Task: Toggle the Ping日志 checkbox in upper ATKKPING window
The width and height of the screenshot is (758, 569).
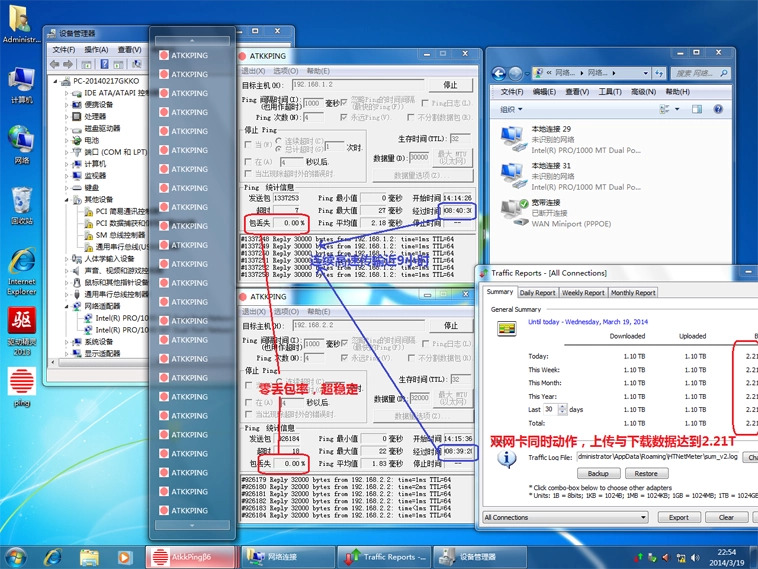Action: [x=426, y=103]
